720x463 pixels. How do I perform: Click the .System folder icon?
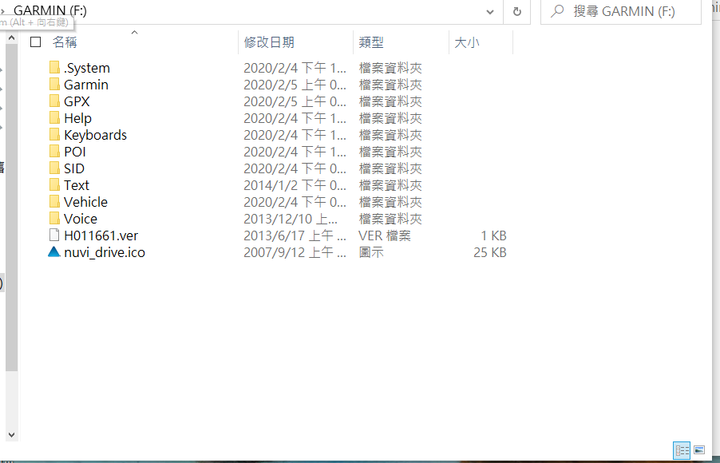[x=54, y=68]
